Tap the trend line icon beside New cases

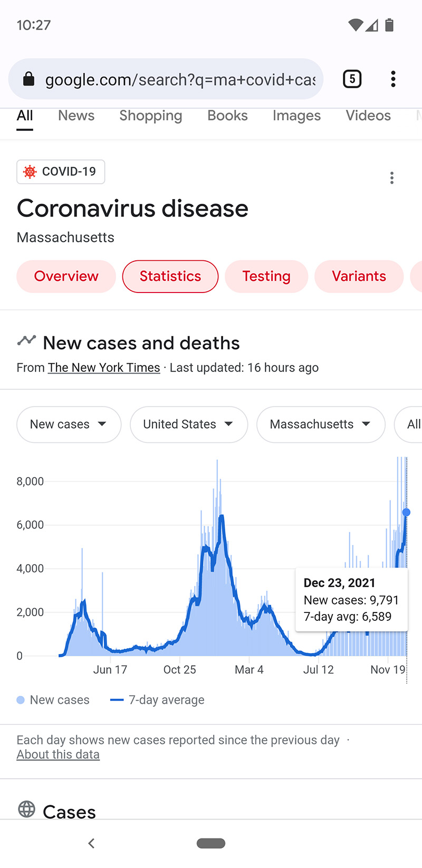click(x=26, y=341)
